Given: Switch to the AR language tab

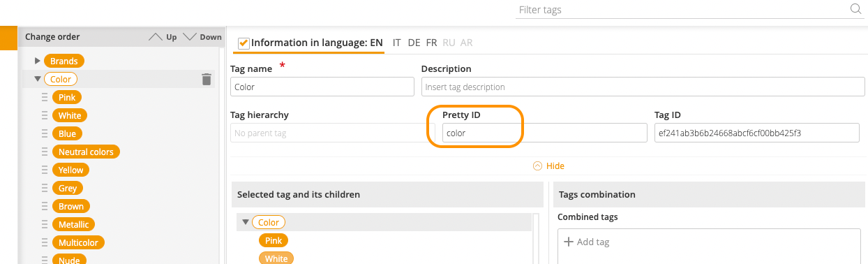Looking at the screenshot, I should (466, 43).
